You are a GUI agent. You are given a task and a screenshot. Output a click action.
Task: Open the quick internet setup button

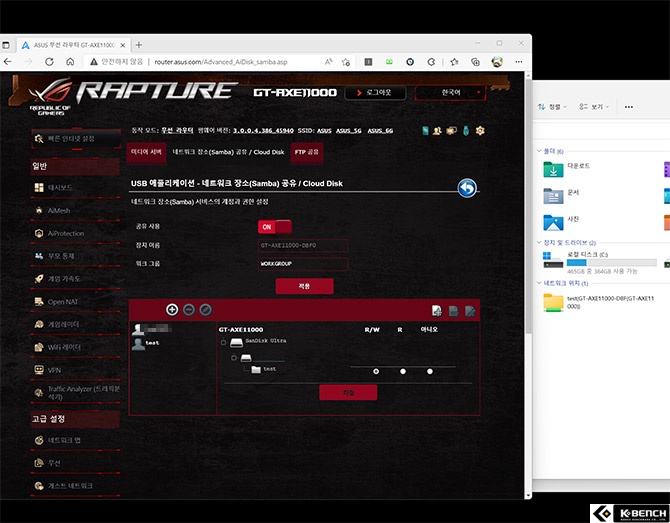(76, 139)
